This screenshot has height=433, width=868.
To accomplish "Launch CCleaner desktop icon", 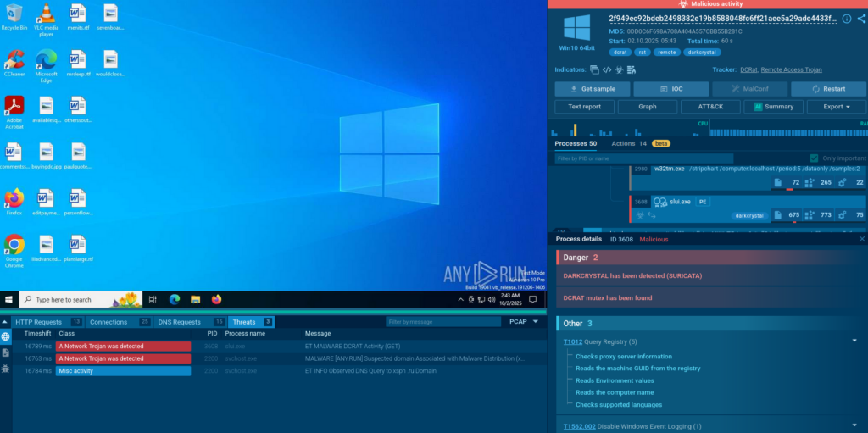I will 14,62.
